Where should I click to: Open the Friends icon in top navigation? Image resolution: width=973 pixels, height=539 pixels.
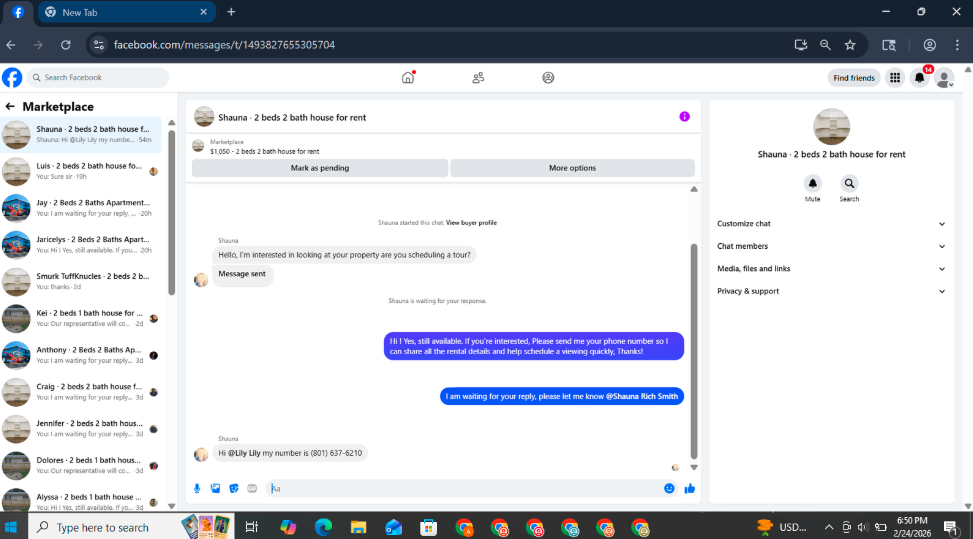click(x=478, y=78)
